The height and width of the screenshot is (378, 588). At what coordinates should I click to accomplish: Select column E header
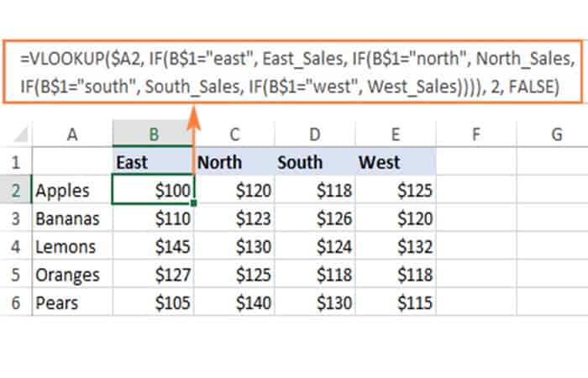coord(396,133)
